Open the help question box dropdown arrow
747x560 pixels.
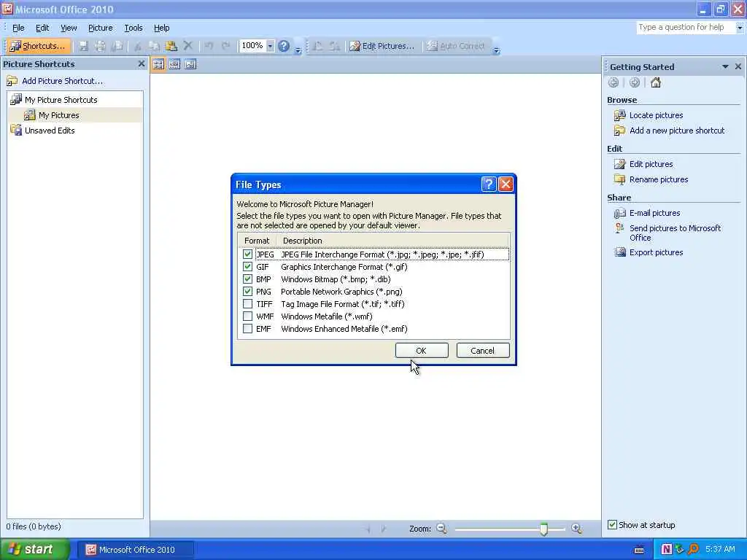[x=740, y=28]
